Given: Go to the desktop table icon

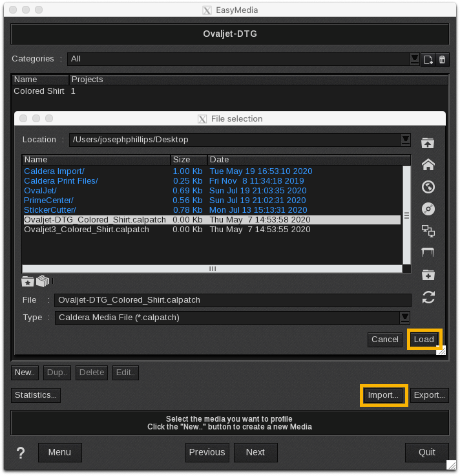Looking at the screenshot, I should [x=428, y=252].
